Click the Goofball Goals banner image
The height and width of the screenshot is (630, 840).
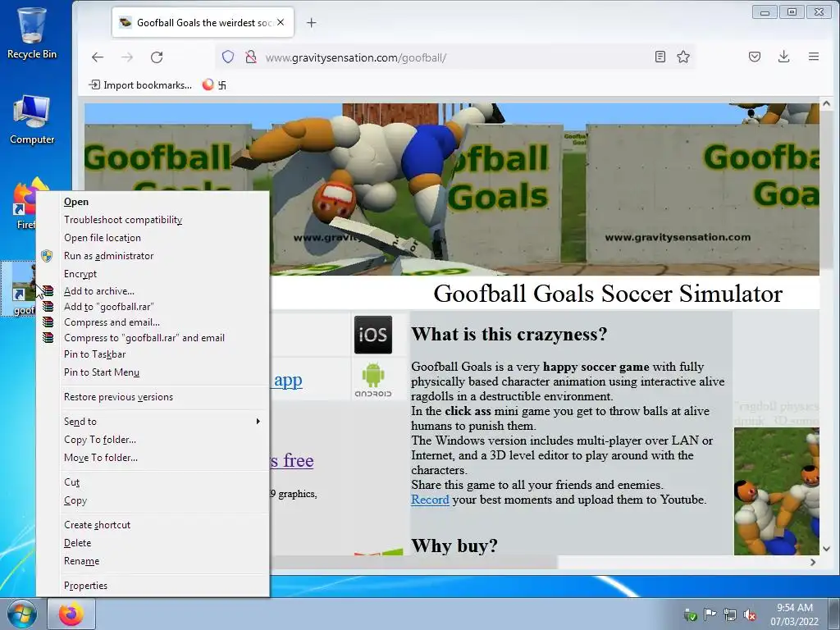[x=452, y=189]
